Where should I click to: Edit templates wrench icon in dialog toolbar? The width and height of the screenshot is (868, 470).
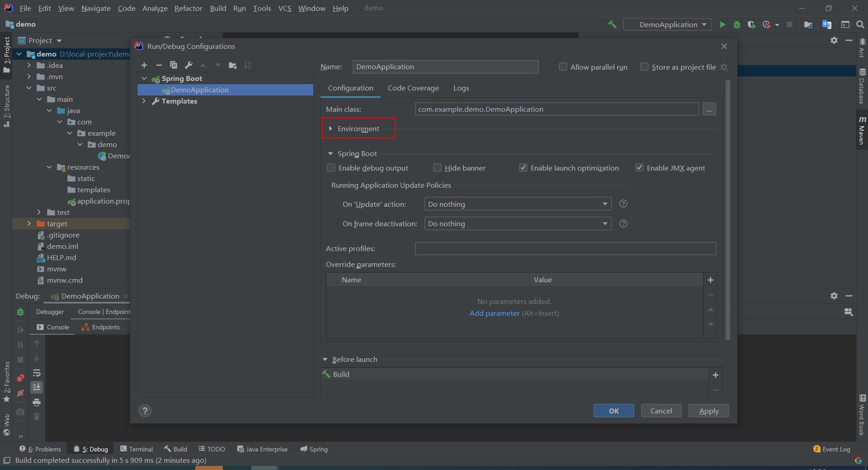[189, 65]
